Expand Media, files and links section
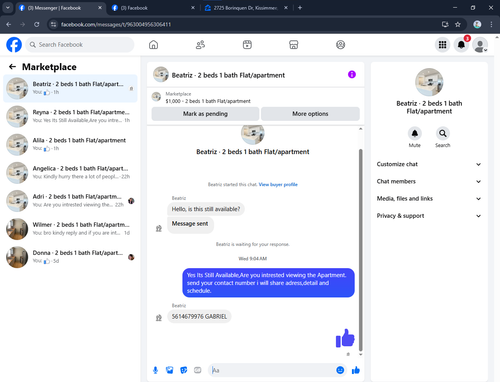The width and height of the screenshot is (500, 382). [x=429, y=199]
